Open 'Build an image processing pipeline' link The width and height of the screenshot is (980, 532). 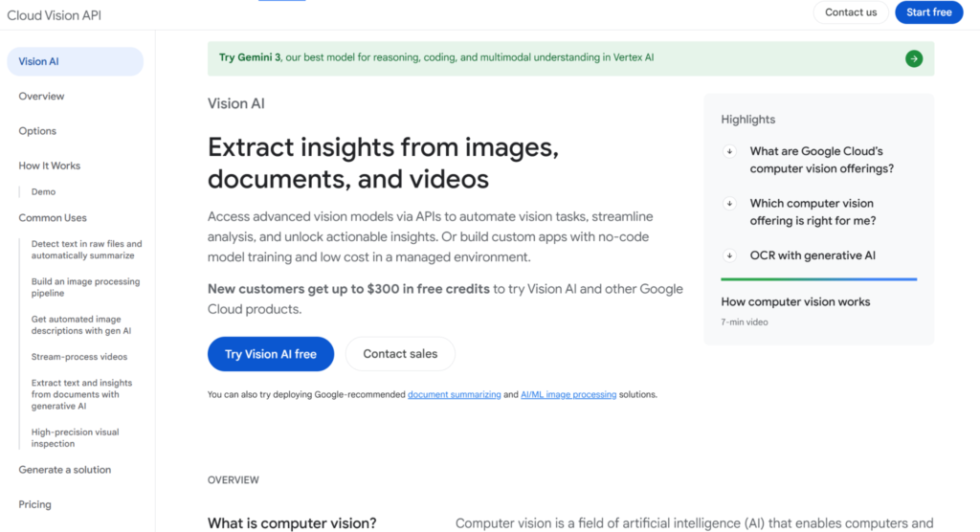point(85,288)
